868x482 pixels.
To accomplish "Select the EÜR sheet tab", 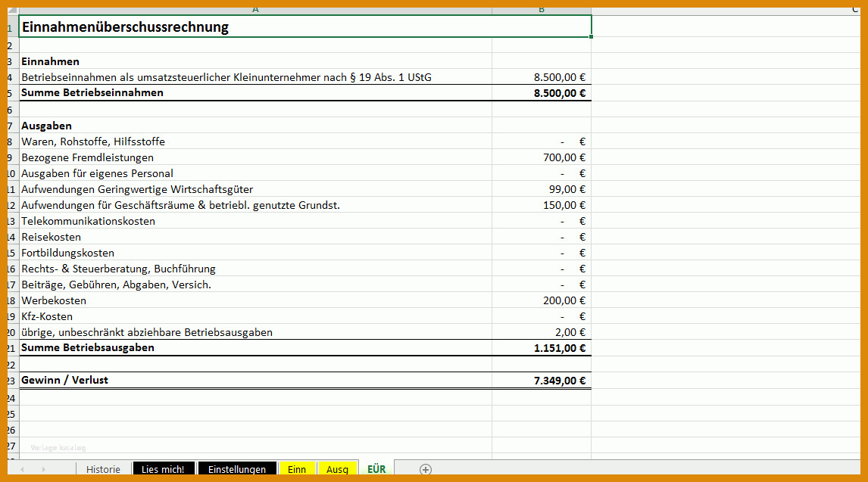I will point(376,468).
